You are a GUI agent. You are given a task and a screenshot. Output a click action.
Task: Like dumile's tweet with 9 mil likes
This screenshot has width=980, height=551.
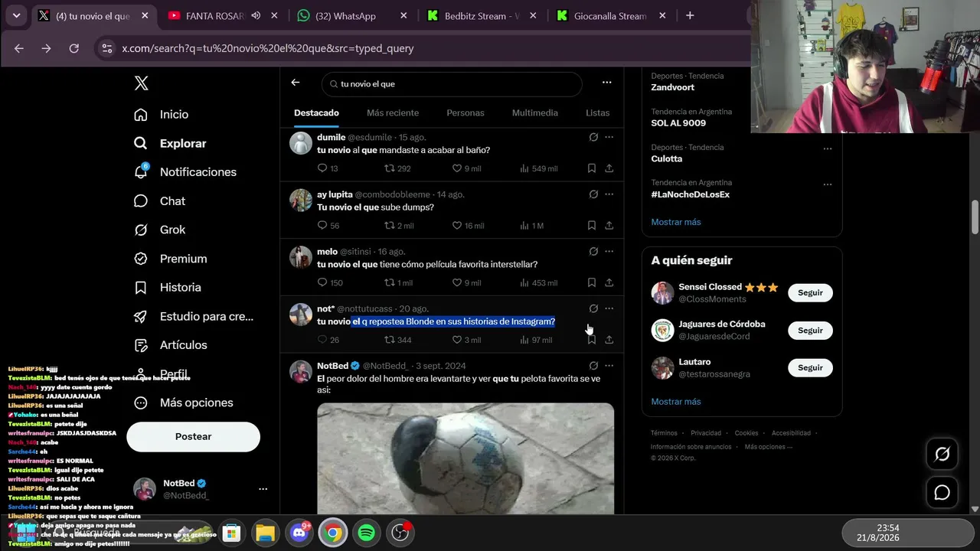click(x=457, y=168)
